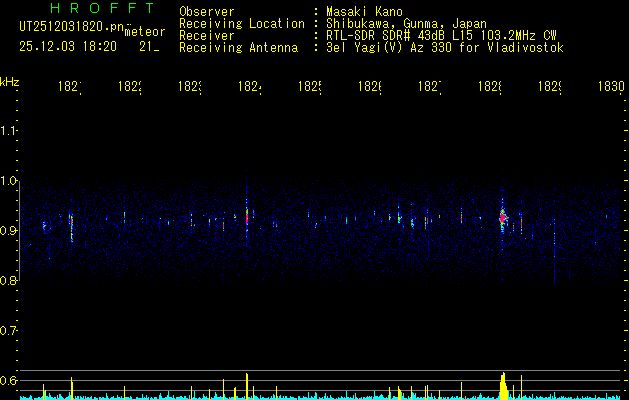
Task: Click the 0.7 frequency axis label
Action: point(9,331)
